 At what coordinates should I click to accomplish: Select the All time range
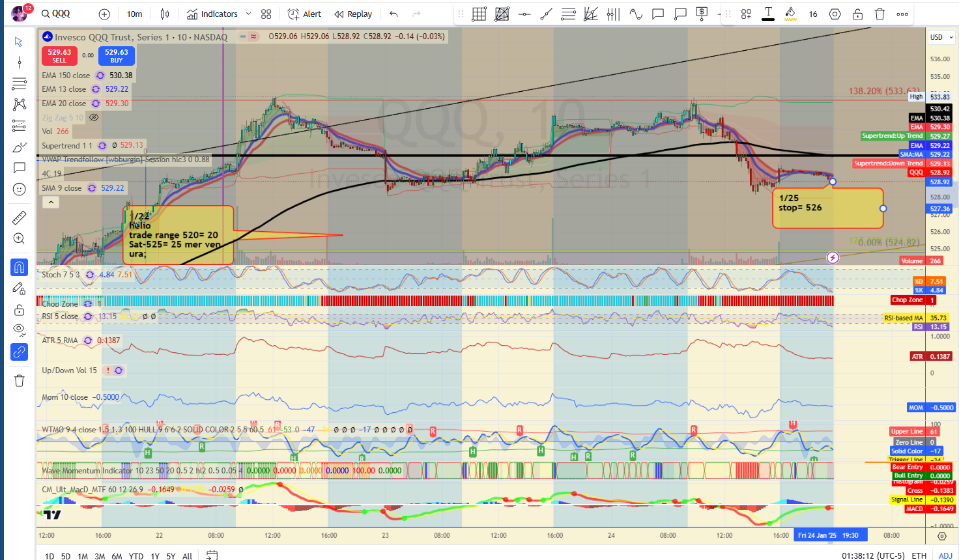(x=187, y=555)
